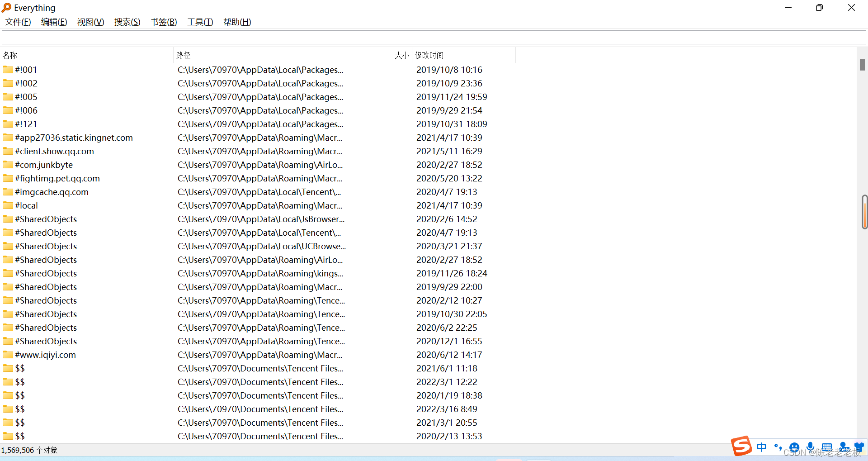Click folder icon of $$ dated 2022/3/1
The height and width of the screenshot is (461, 868).
point(8,382)
